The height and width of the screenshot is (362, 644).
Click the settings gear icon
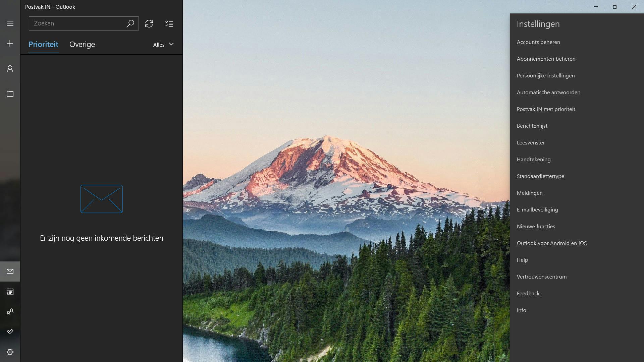[x=10, y=352]
